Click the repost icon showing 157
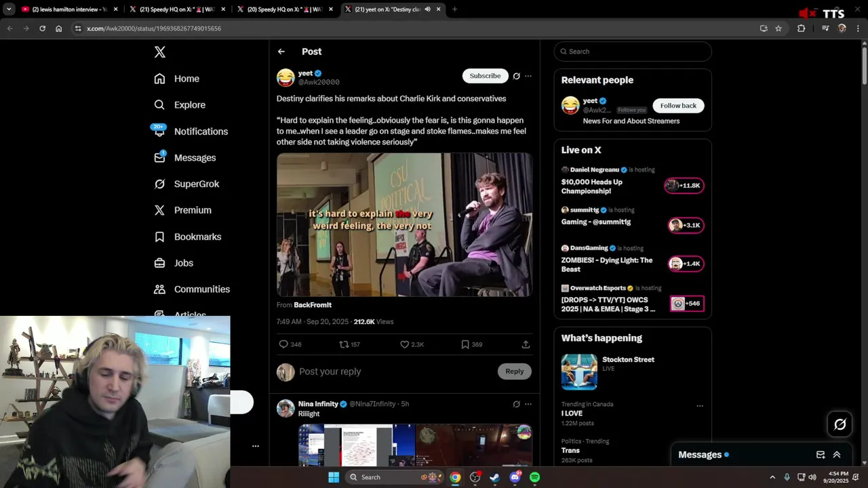The width and height of the screenshot is (868, 488). [344, 344]
